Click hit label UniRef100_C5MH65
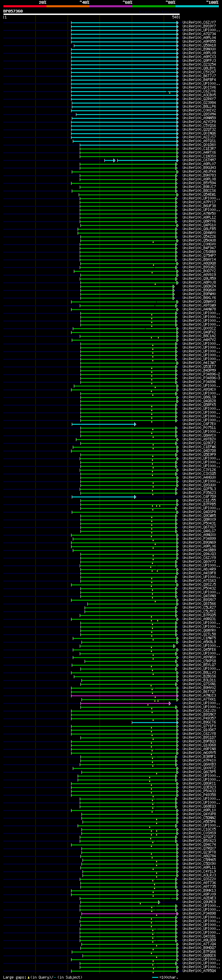Viewport: 222px width, 980px height. (x=199, y=860)
